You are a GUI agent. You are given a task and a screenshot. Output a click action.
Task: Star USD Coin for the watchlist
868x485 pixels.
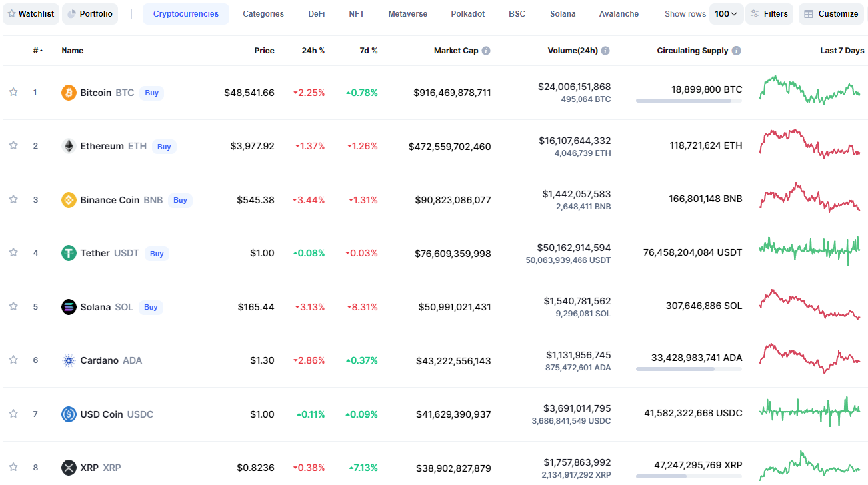(x=13, y=414)
